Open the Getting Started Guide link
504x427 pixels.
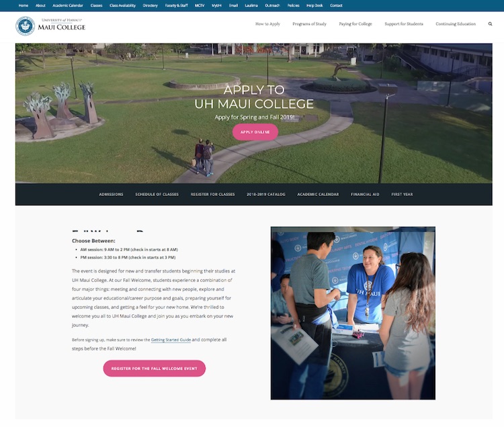pos(171,340)
